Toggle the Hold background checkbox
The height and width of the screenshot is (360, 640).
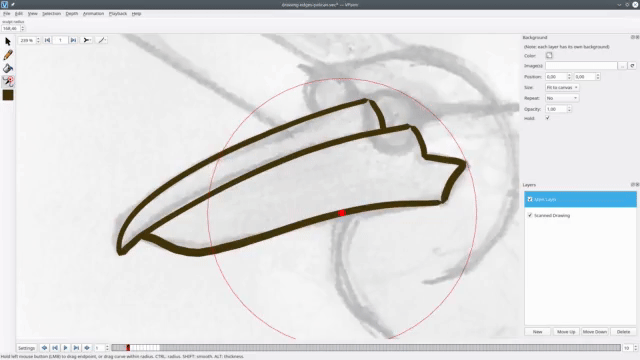(547, 118)
